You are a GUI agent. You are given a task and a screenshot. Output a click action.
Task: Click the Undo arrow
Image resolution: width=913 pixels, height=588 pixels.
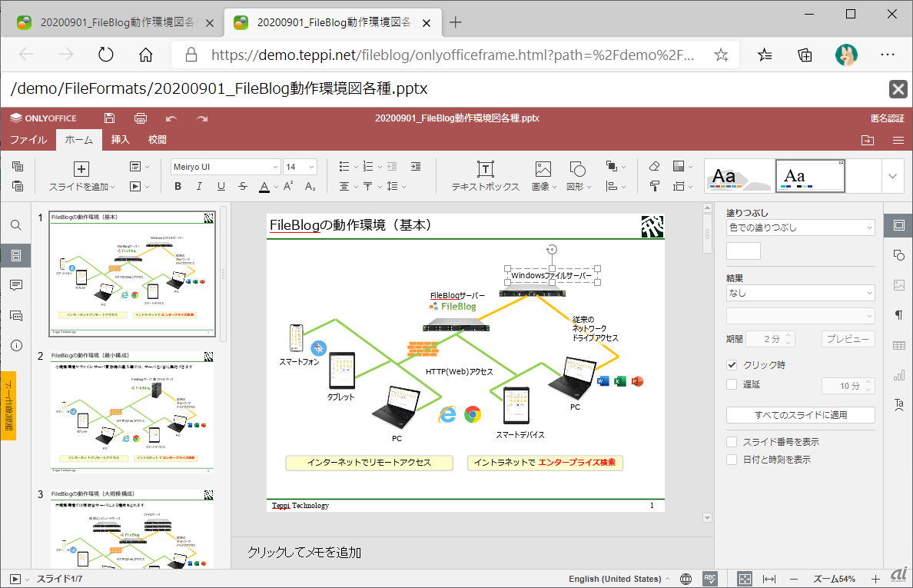[171, 118]
